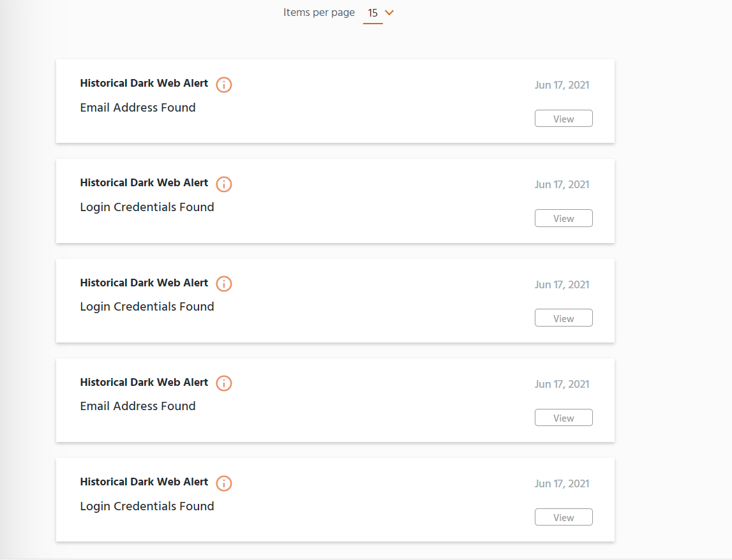732x560 pixels.
Task: Expand the Items per page chevron arrow
Action: pos(389,13)
